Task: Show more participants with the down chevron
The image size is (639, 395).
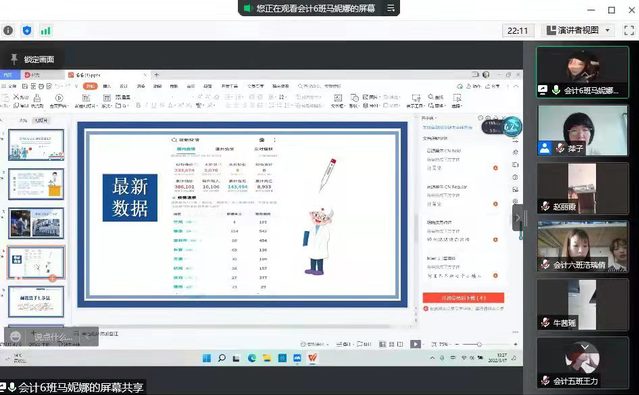Action: coord(585,347)
